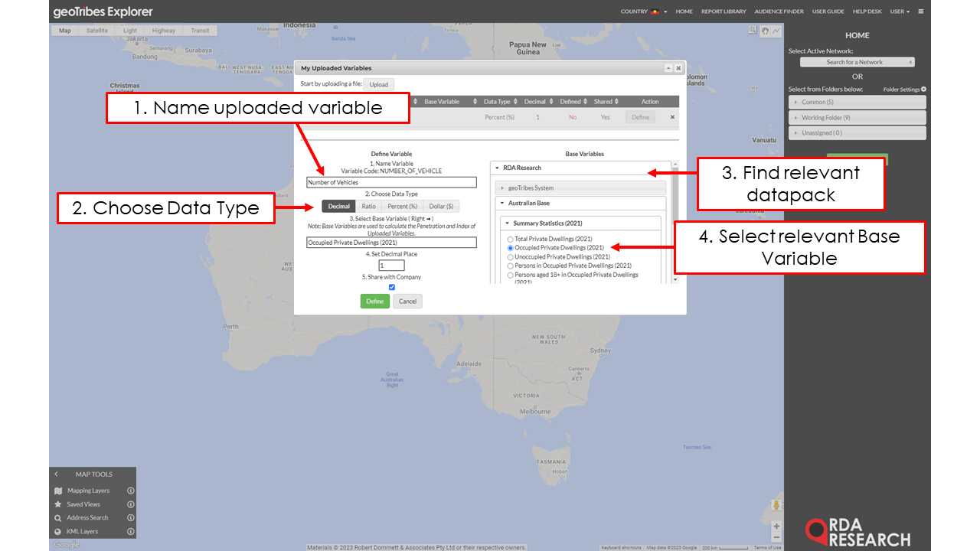Choose Percent (%) data type
The width and height of the screenshot is (980, 551).
(403, 207)
